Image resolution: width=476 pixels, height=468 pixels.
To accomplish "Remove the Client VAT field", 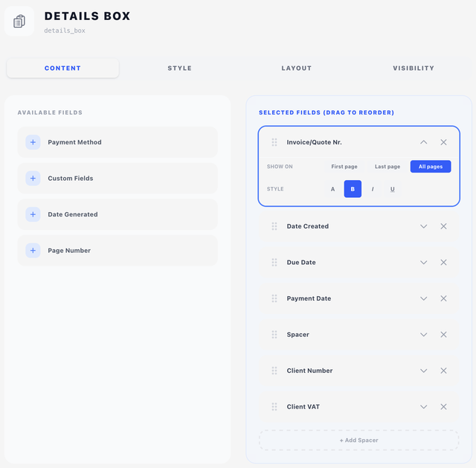I will 443,407.
